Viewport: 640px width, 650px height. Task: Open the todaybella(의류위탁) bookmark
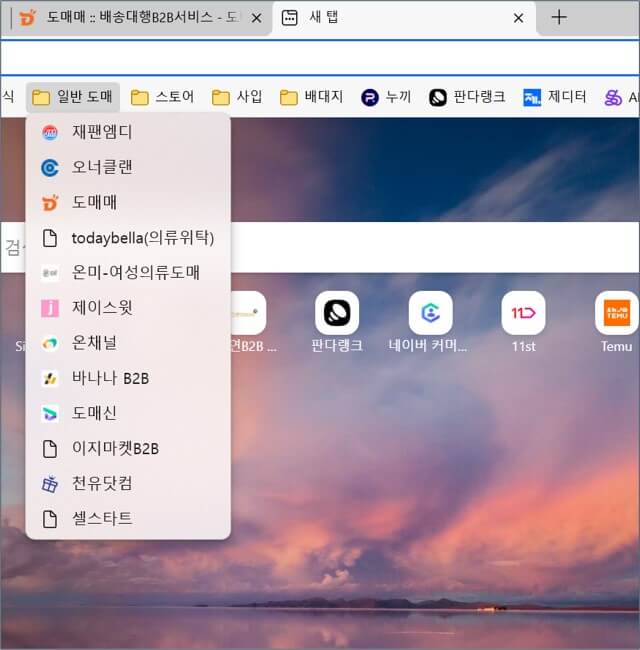coord(128,238)
